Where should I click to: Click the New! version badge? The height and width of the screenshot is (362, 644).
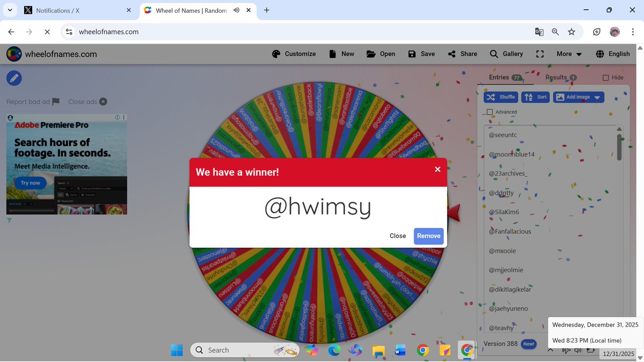529,344
